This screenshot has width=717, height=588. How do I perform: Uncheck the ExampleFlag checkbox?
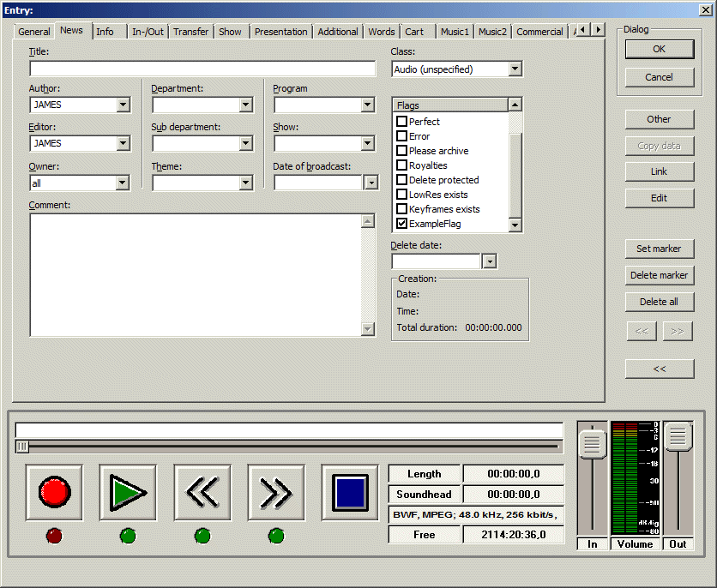[x=401, y=224]
